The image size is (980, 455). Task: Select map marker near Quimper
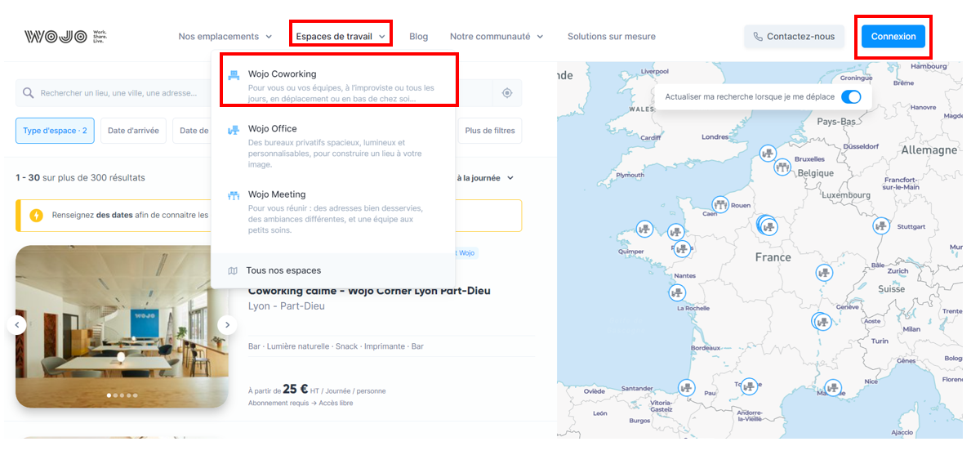tap(644, 229)
